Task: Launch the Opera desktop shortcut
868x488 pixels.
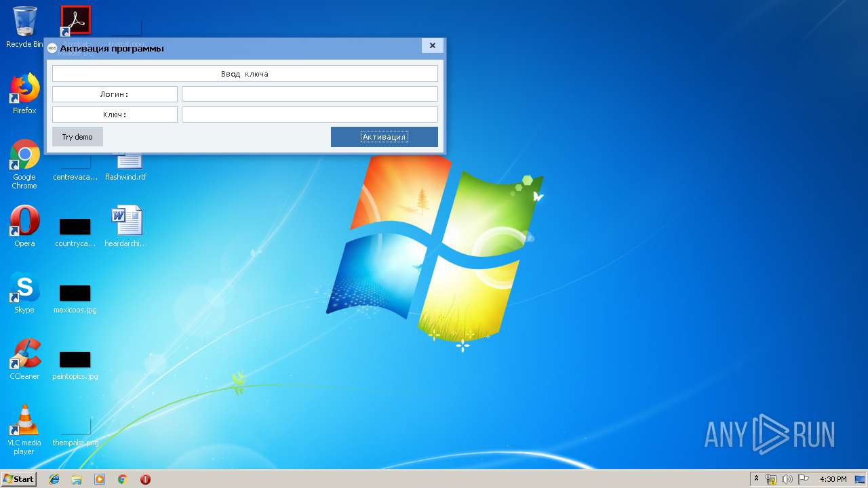Action: (x=24, y=226)
